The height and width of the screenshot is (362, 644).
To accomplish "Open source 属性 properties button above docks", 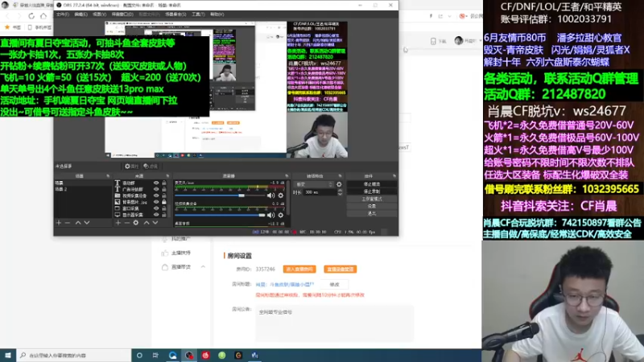I will click(132, 167).
